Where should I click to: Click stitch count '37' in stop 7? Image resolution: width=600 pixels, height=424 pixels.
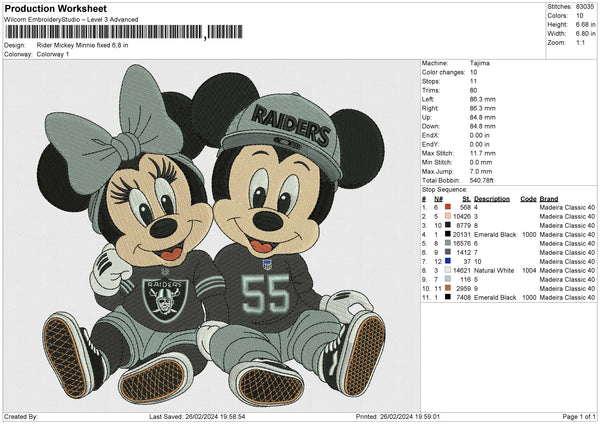point(467,261)
